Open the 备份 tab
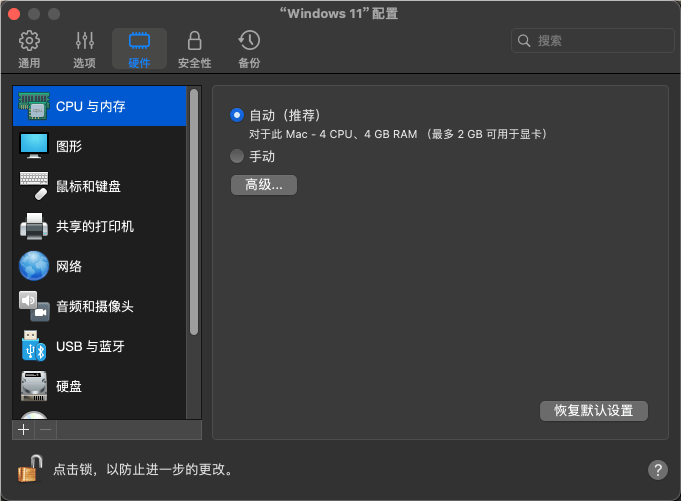The image size is (681, 501). pyautogui.click(x=249, y=49)
